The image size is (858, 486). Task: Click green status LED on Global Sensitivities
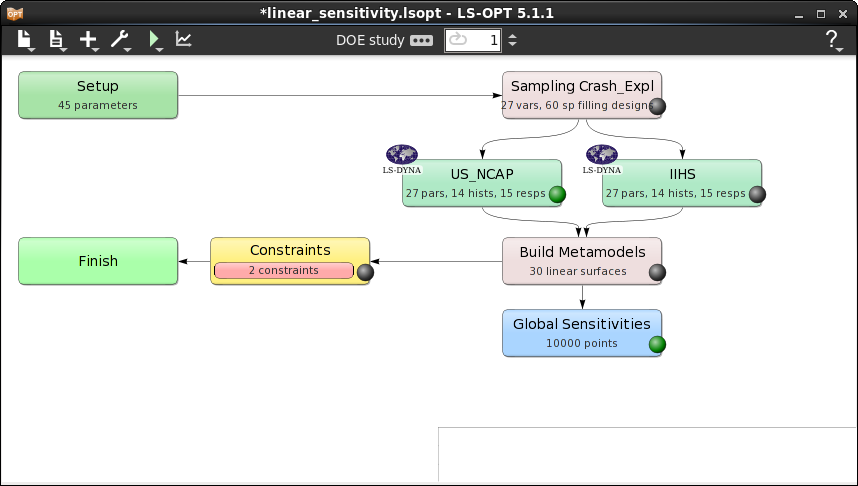click(x=657, y=344)
